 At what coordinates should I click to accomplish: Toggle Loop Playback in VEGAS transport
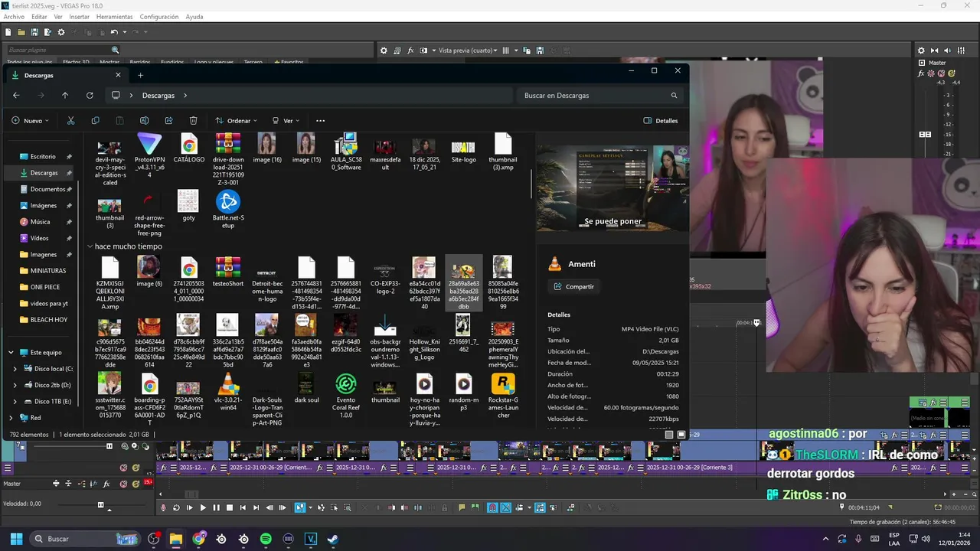point(176,507)
